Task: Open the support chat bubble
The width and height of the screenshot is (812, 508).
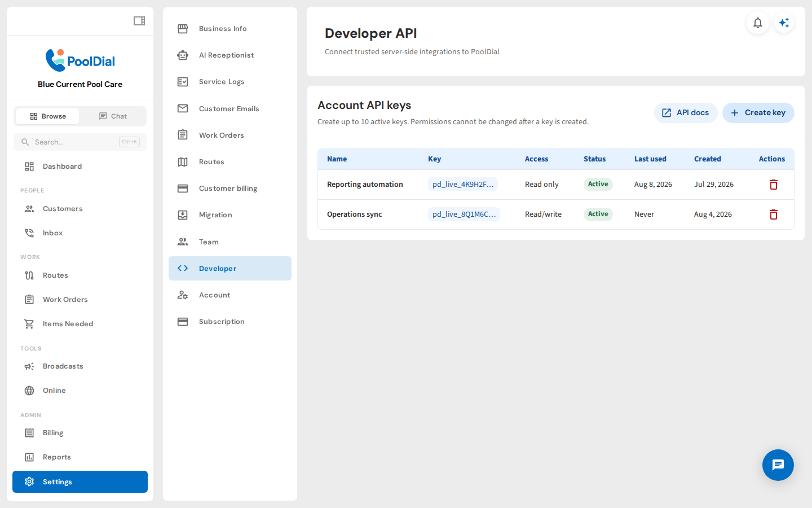Action: tap(778, 465)
